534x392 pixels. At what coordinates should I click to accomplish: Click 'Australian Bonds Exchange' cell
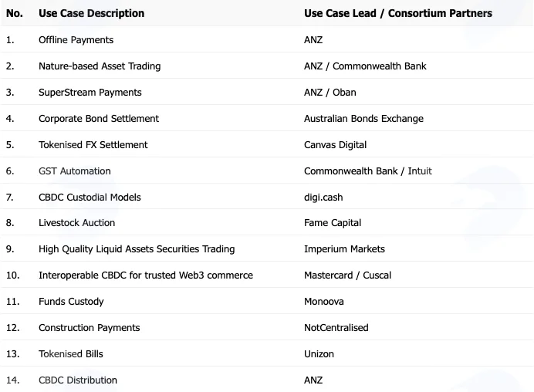[x=363, y=119]
